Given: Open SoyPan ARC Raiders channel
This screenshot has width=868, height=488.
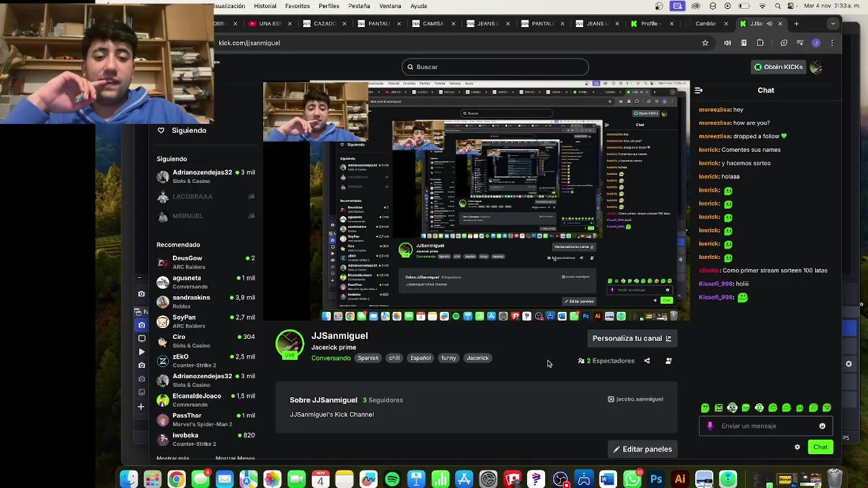Looking at the screenshot, I should click(206, 321).
